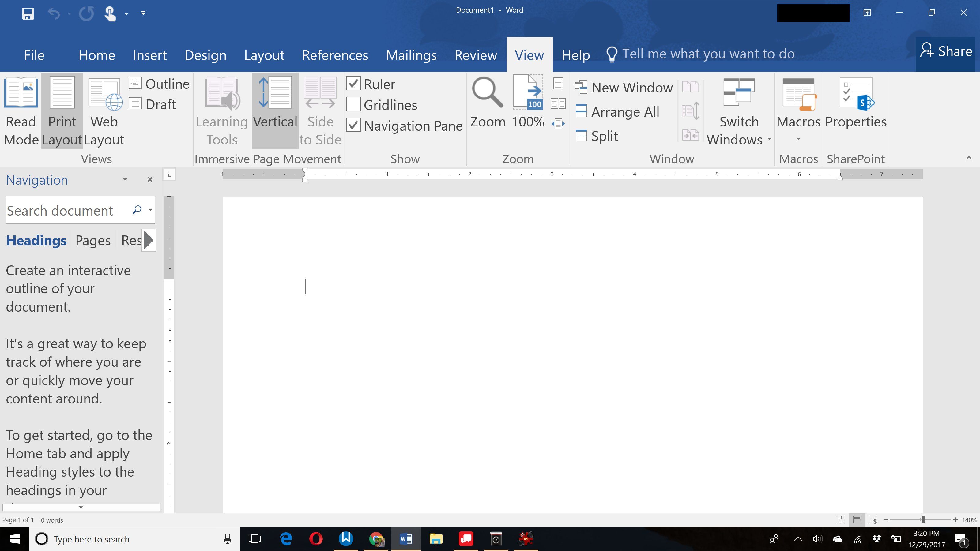This screenshot has height=551, width=980.
Task: Open the File tab
Action: [34, 55]
